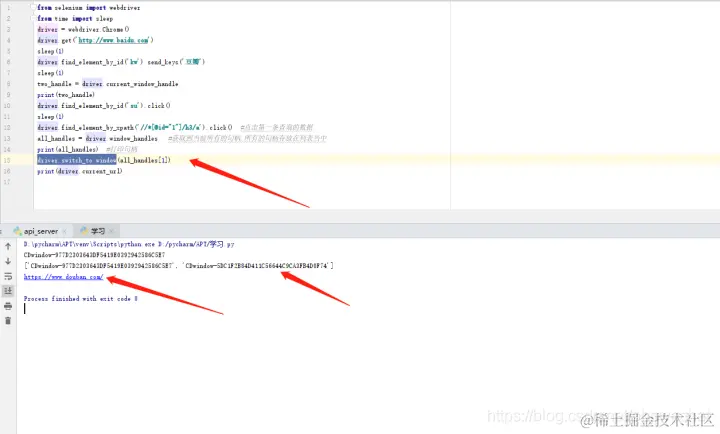This screenshot has height=434, width=720.
Task: Clear console output with the trash icon
Action: coord(8,321)
